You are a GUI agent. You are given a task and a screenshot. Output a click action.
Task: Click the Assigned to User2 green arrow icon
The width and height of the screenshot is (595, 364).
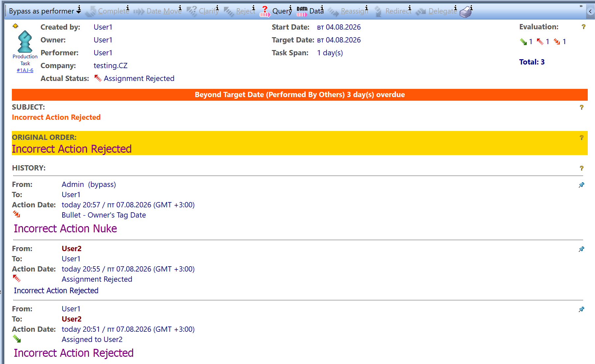click(x=16, y=339)
